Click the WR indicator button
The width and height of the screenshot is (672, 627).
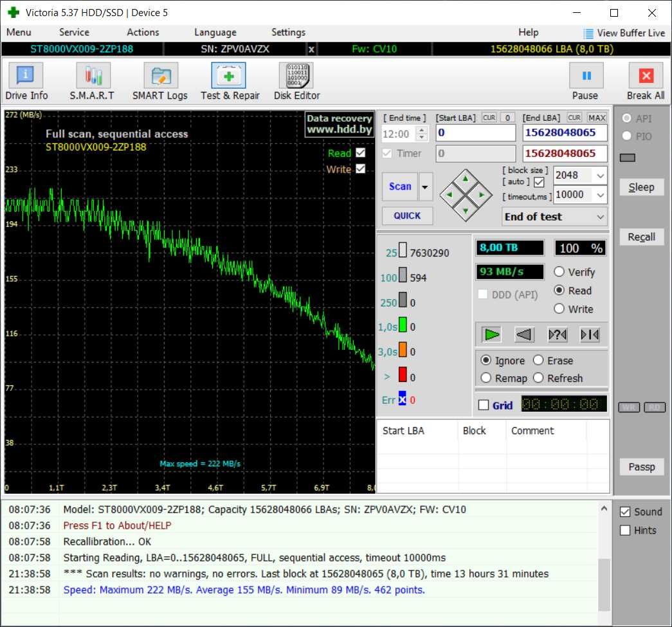629,407
